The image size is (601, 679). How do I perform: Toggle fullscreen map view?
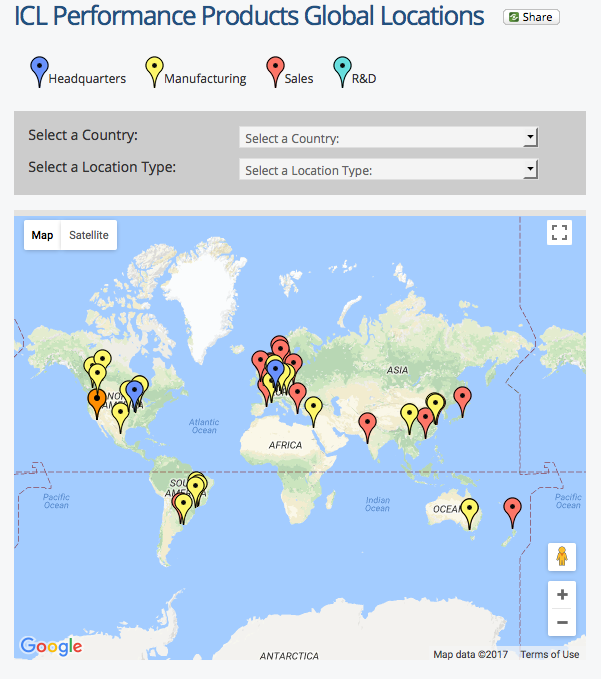559,233
